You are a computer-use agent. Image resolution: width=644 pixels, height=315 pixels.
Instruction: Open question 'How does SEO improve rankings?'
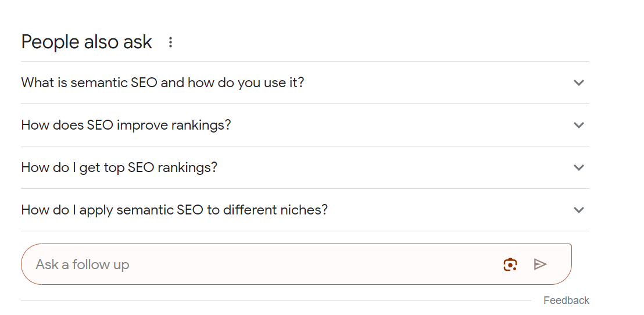(x=305, y=125)
